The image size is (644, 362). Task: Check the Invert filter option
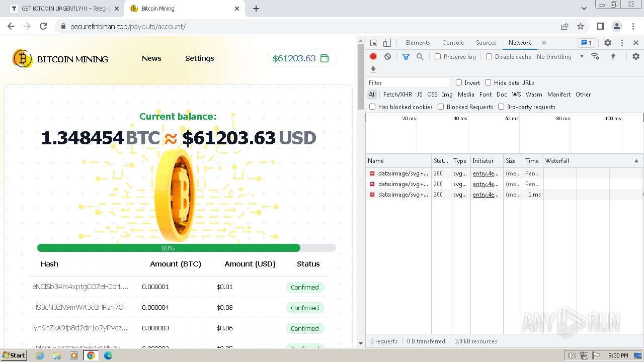(x=459, y=82)
